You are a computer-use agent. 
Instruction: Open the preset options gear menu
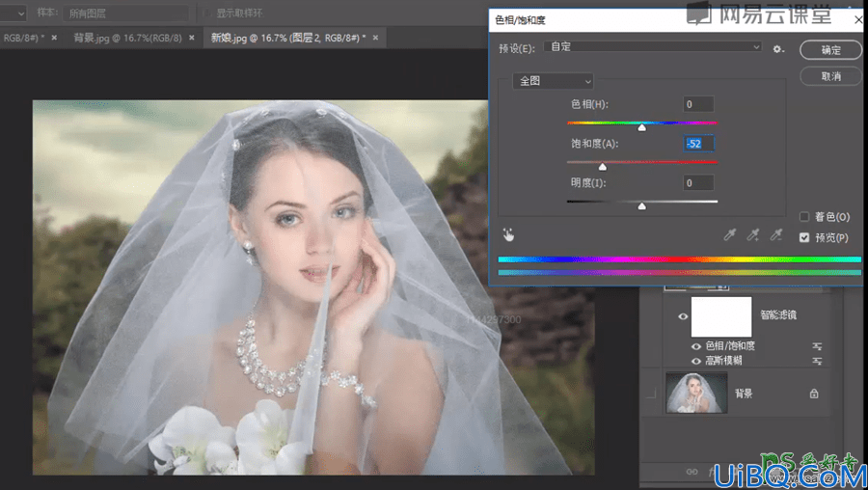(x=778, y=49)
